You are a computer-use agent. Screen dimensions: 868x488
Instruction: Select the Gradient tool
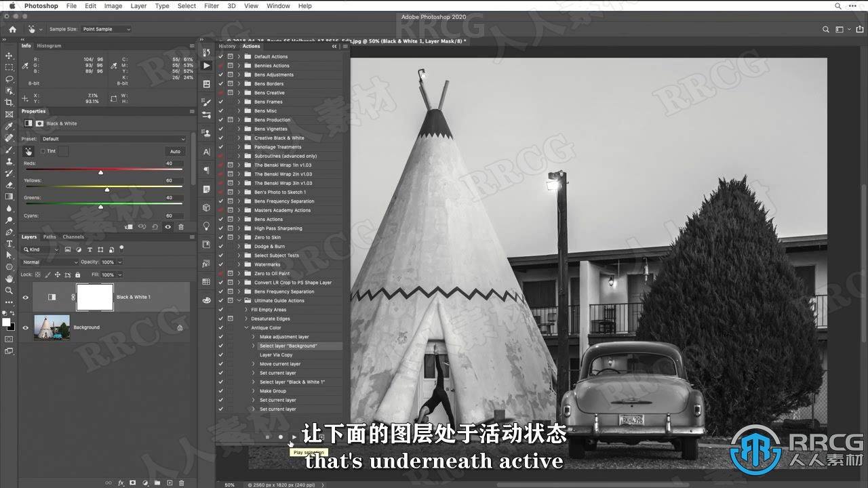point(9,197)
